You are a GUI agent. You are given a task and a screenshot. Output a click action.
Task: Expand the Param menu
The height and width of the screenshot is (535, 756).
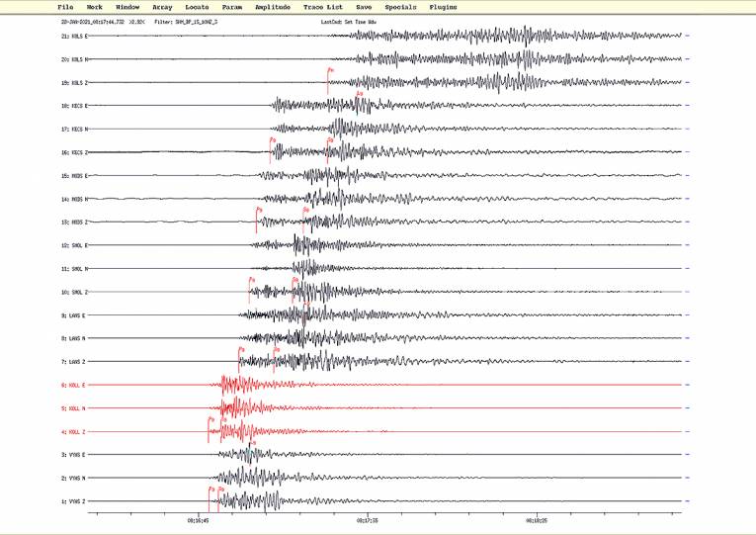point(232,7)
